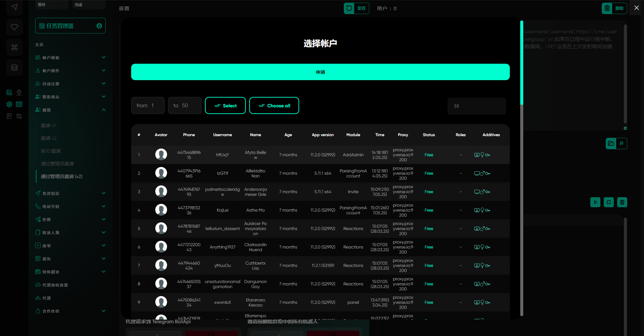Click the paper plane icon in left rail
Image resolution: width=644 pixels, height=336 pixels.
pyautogui.click(x=14, y=7)
